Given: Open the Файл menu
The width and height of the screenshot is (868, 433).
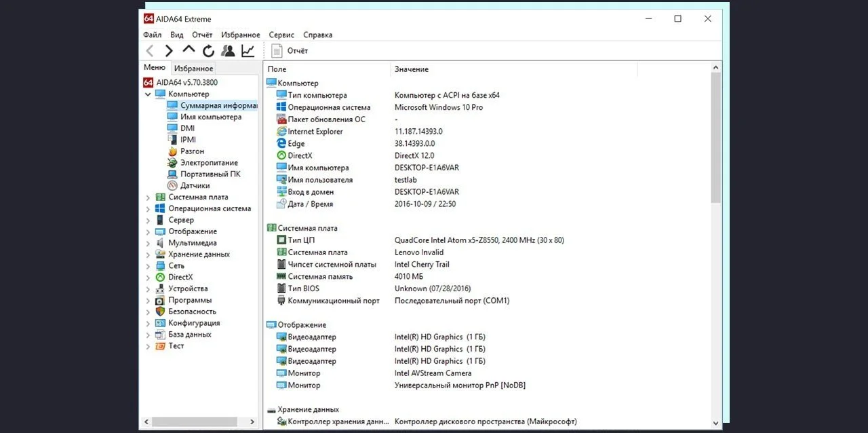Looking at the screenshot, I should (x=152, y=35).
